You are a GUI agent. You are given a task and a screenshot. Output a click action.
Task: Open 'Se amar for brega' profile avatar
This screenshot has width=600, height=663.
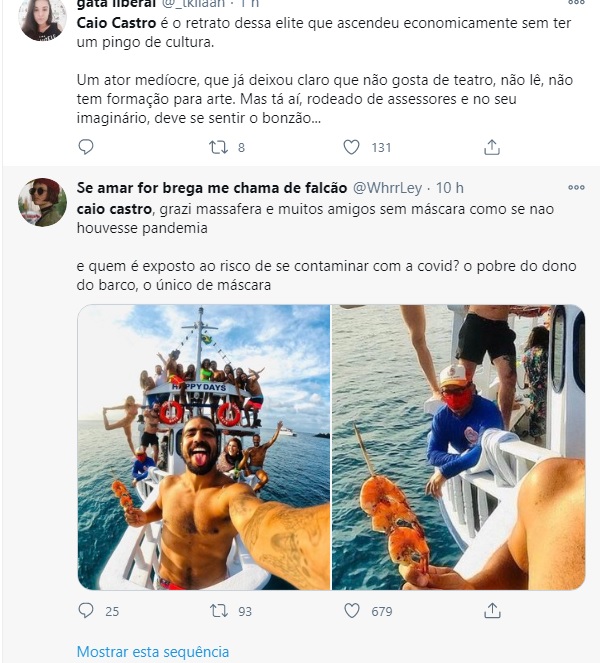tap(42, 202)
